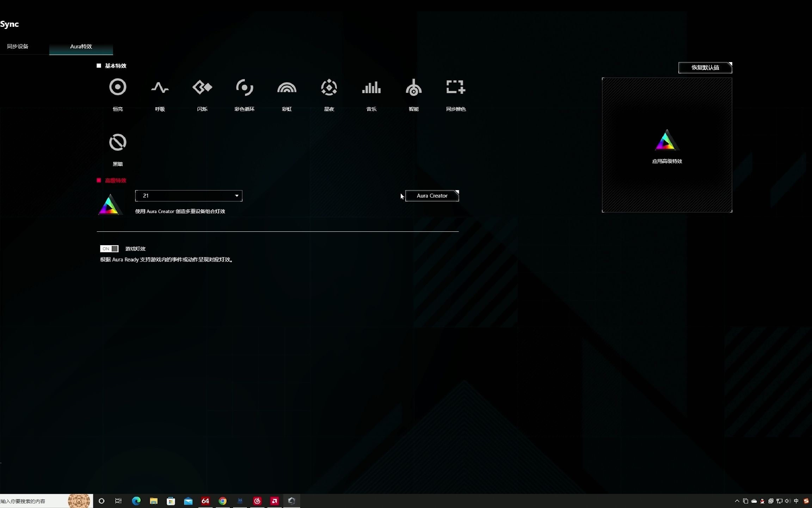
Task: Open OneDrive cloud tray icon
Action: point(754,501)
